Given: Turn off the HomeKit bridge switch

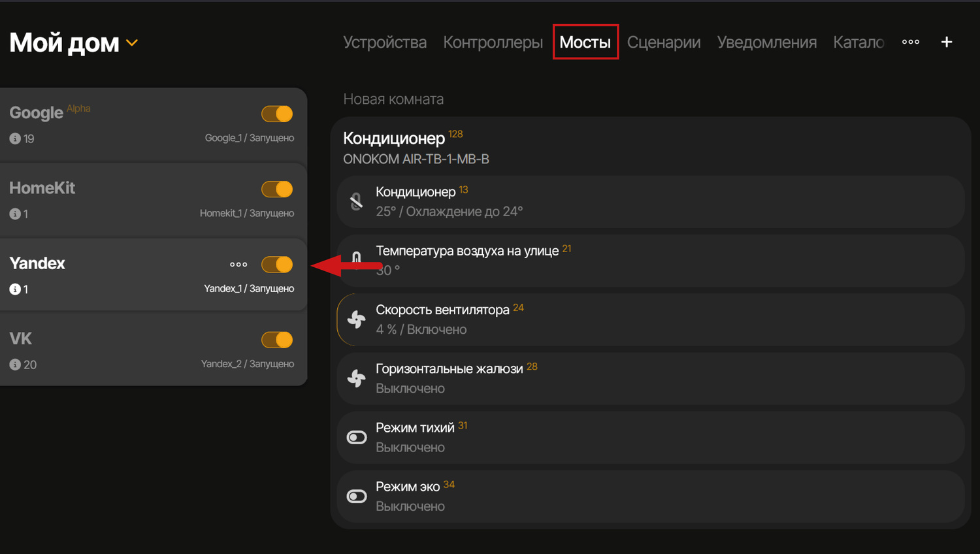Looking at the screenshot, I should pos(277,189).
